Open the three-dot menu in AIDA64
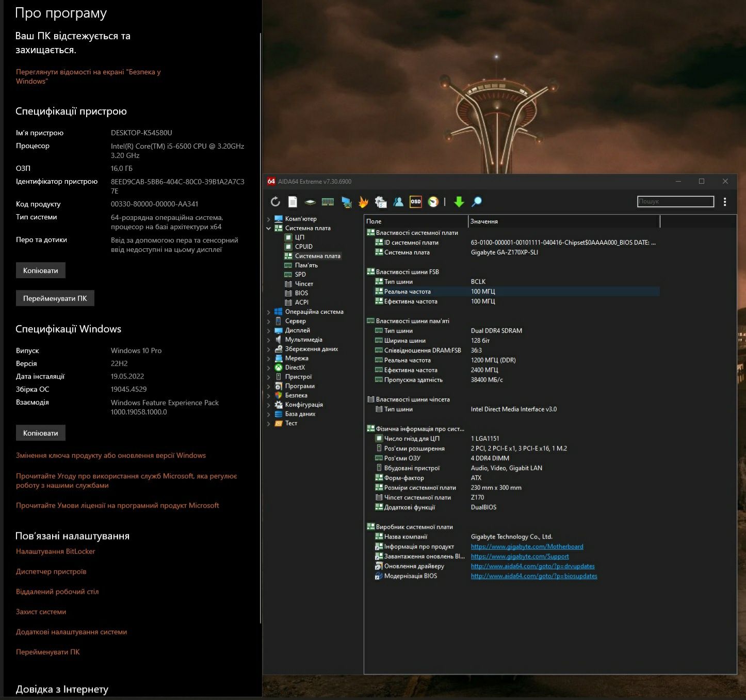746x700 pixels. [x=725, y=202]
